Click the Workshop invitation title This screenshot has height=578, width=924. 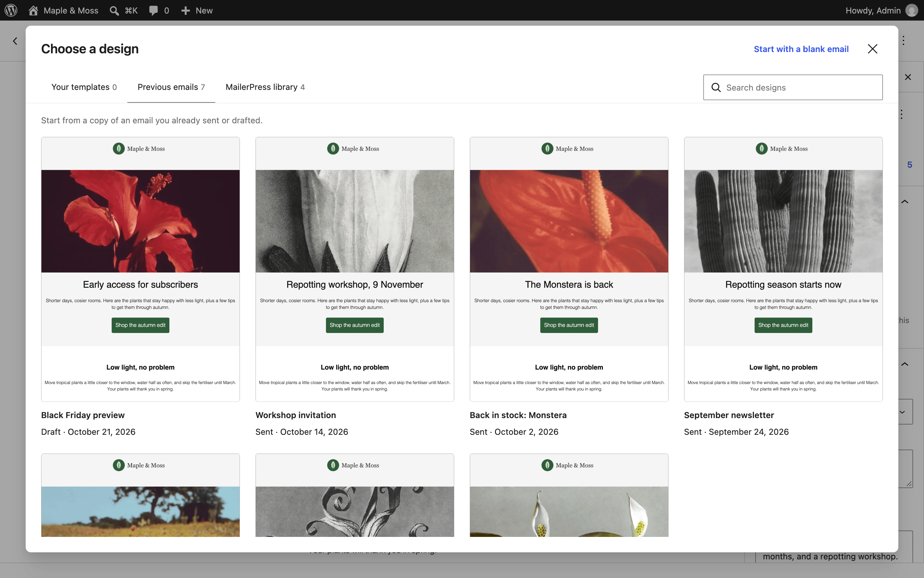tap(295, 415)
